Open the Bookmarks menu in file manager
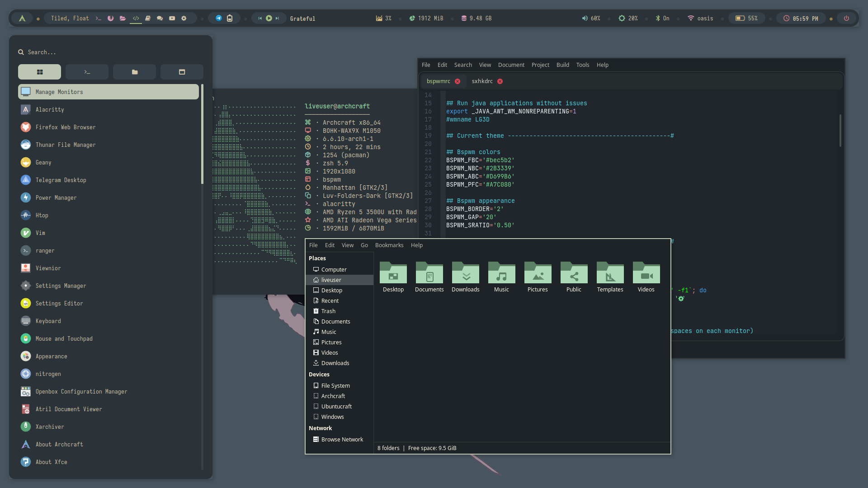 click(x=389, y=245)
